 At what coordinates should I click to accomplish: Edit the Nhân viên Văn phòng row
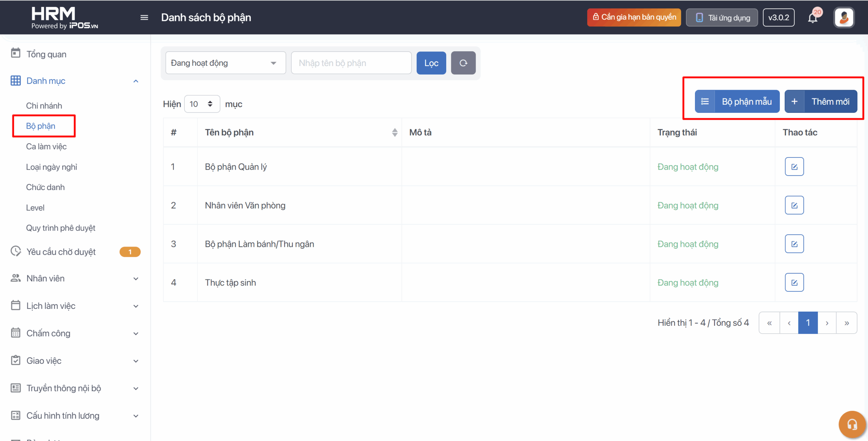(794, 205)
